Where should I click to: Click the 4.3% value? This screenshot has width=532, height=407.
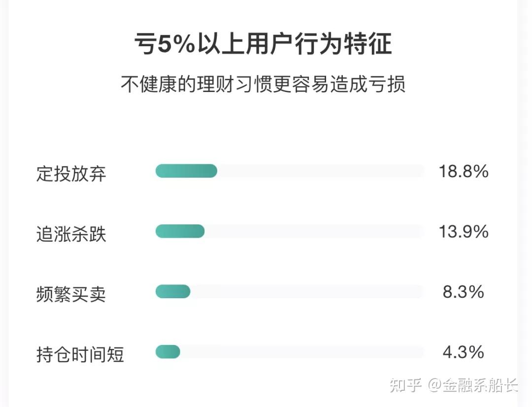point(464,352)
